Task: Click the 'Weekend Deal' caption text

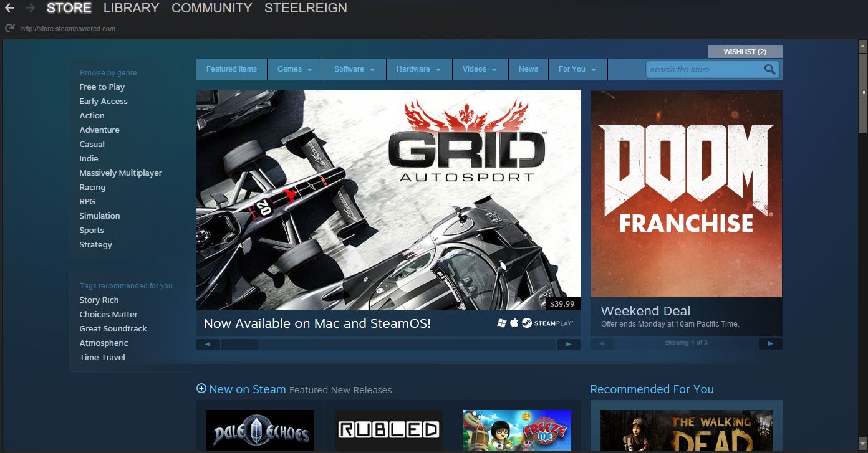Action: 645,311
